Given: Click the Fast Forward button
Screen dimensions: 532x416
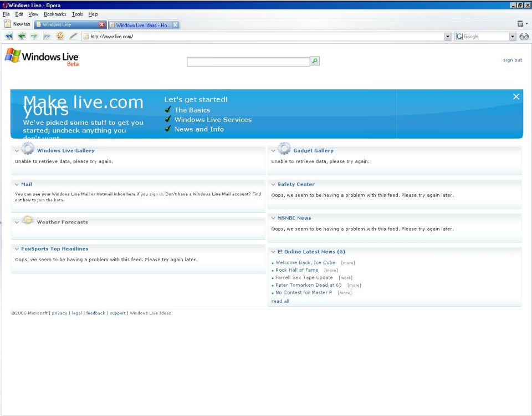Looking at the screenshot, I should coord(47,36).
